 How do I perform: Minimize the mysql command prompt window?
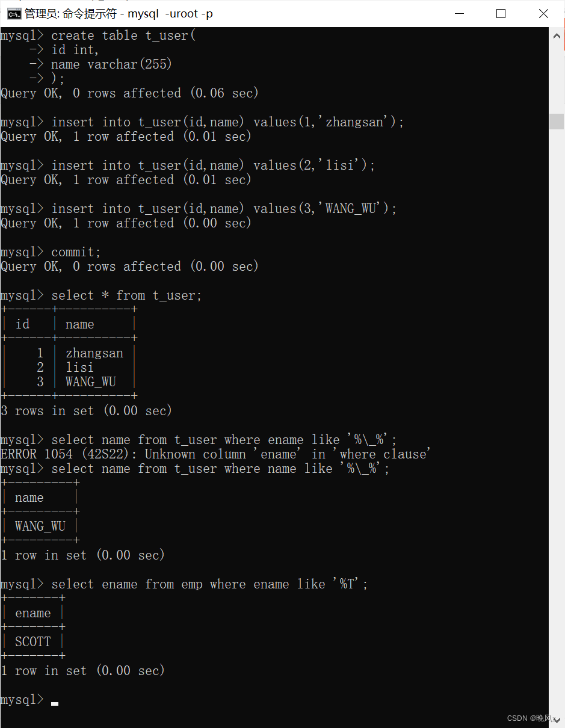(x=459, y=13)
